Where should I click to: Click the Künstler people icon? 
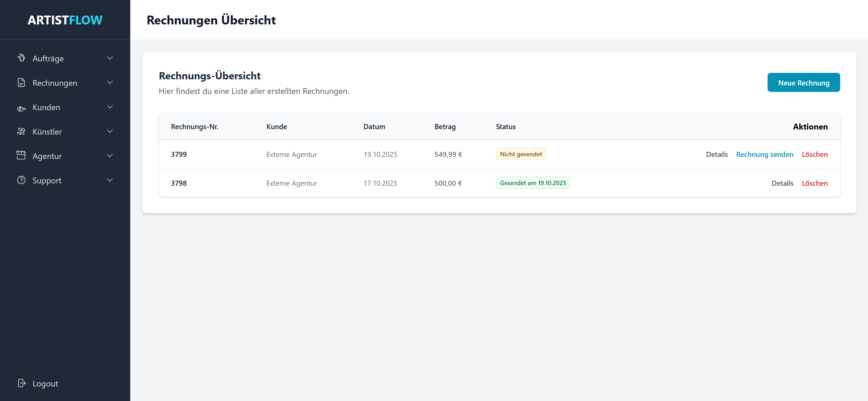click(x=21, y=132)
